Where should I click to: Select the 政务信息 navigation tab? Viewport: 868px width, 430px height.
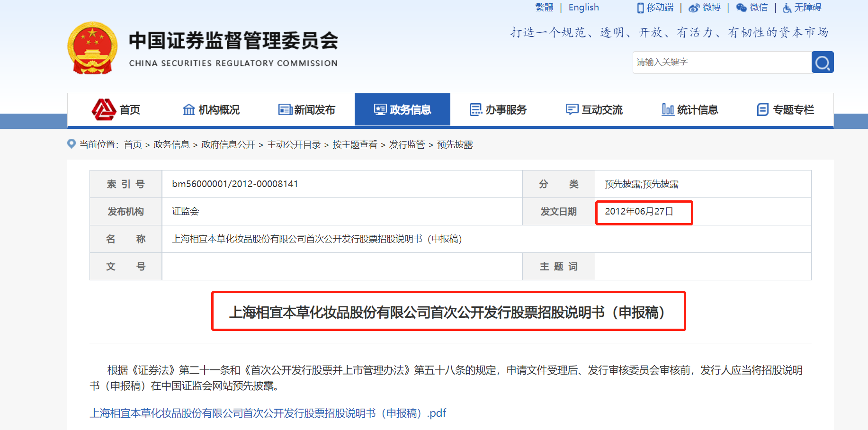pos(403,109)
